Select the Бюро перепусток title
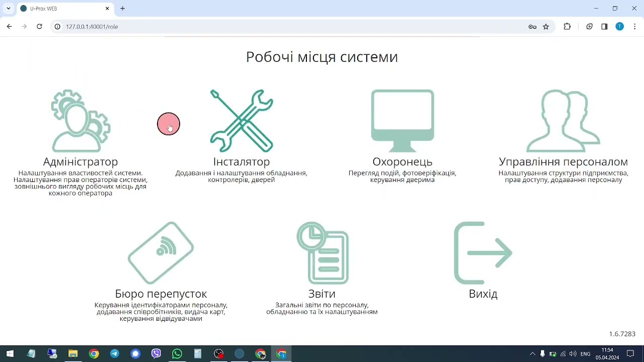 pyautogui.click(x=161, y=294)
